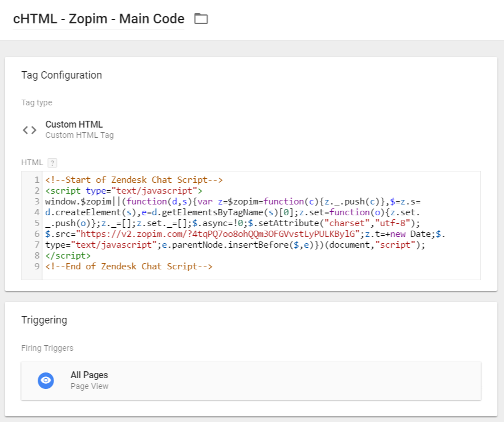Click the v2.zopim.com URL string in code
The height and width of the screenshot is (422, 504).
(218, 234)
